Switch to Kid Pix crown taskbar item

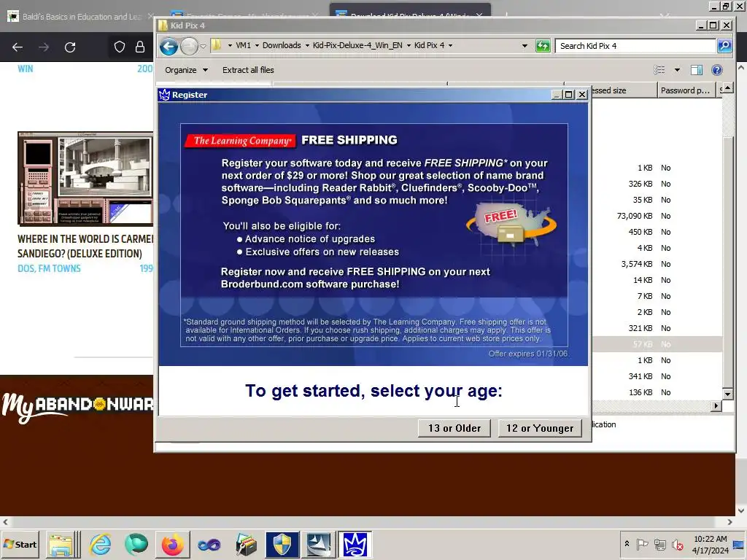coord(355,544)
